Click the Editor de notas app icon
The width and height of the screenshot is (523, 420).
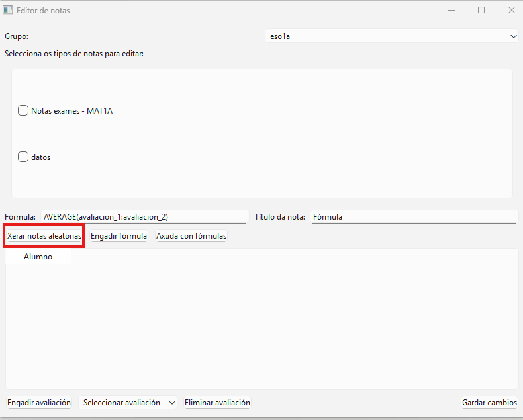click(8, 11)
